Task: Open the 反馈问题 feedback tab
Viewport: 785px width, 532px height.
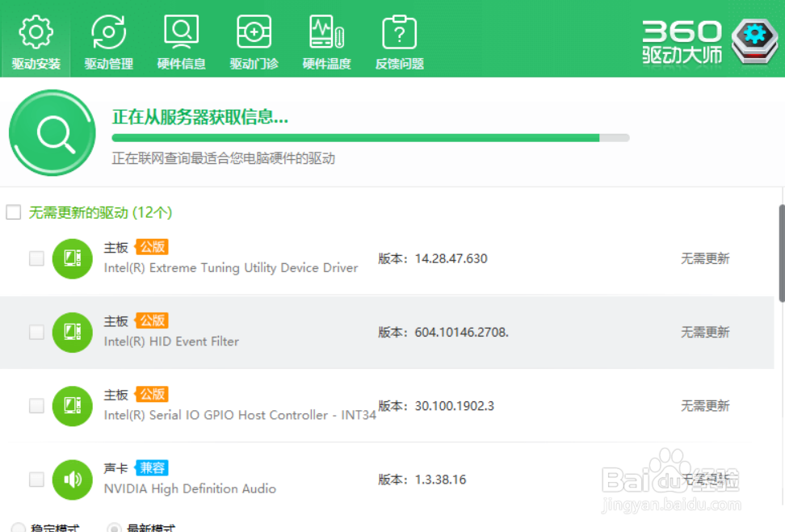Action: (x=399, y=42)
